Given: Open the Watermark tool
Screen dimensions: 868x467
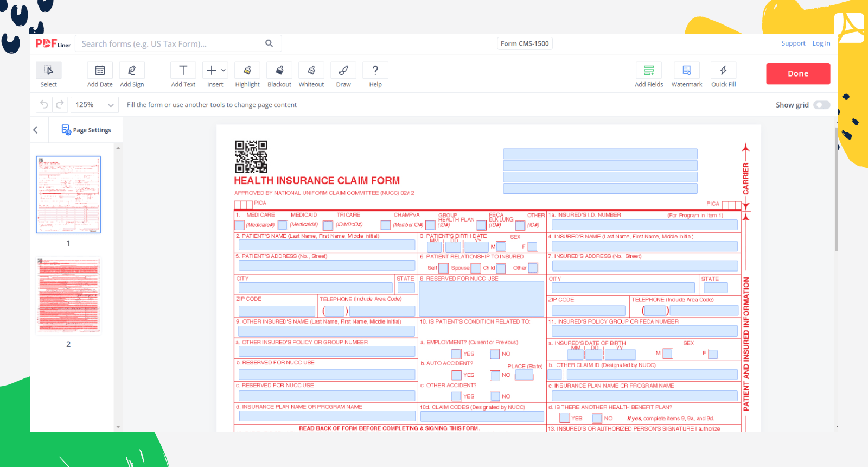Looking at the screenshot, I should (x=687, y=71).
